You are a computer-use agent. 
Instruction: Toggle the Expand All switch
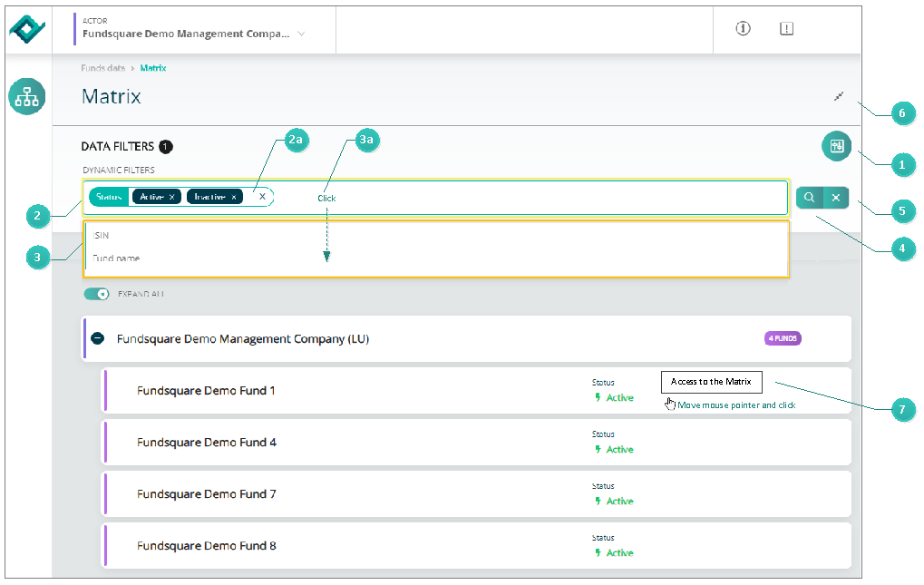click(97, 294)
